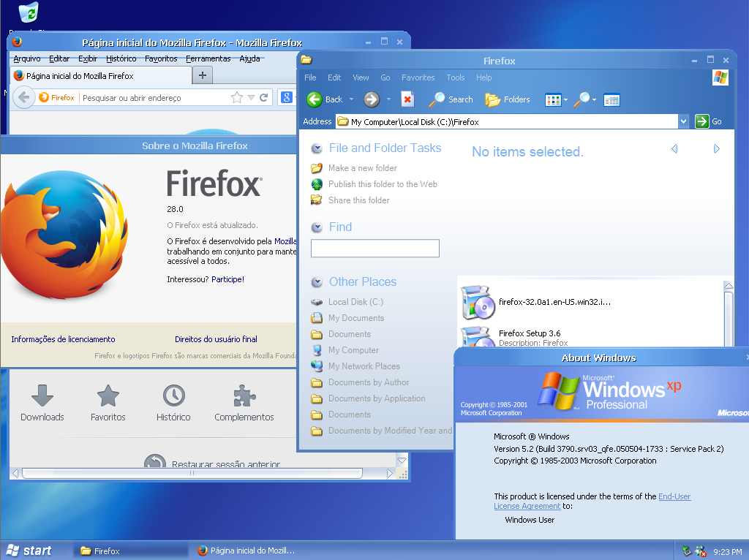Open the Views dropdown arrow
749x560 pixels.
tap(565, 99)
